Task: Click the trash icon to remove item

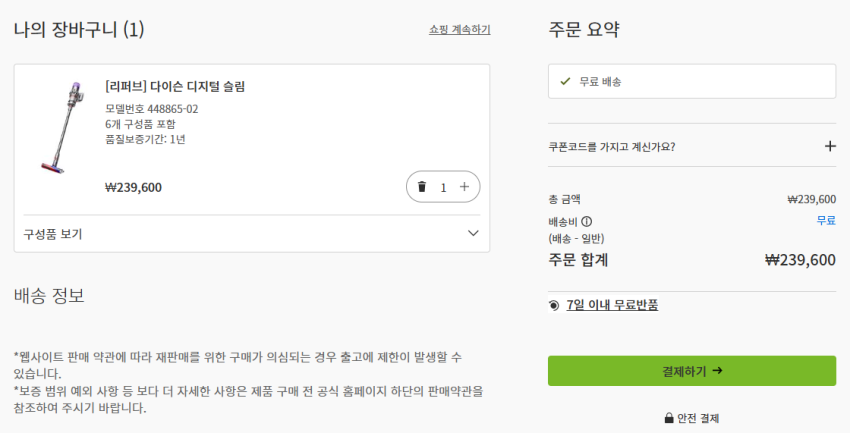Action: tap(422, 187)
